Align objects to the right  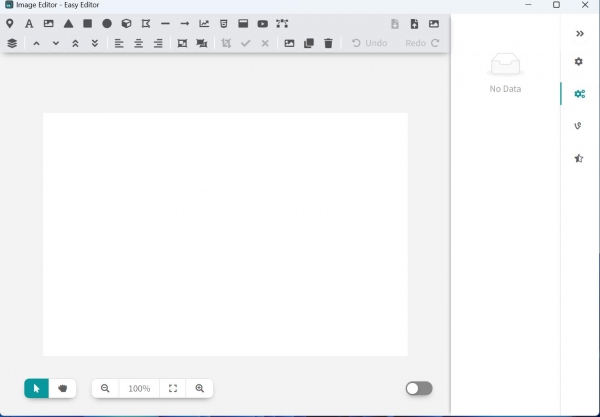coord(158,43)
